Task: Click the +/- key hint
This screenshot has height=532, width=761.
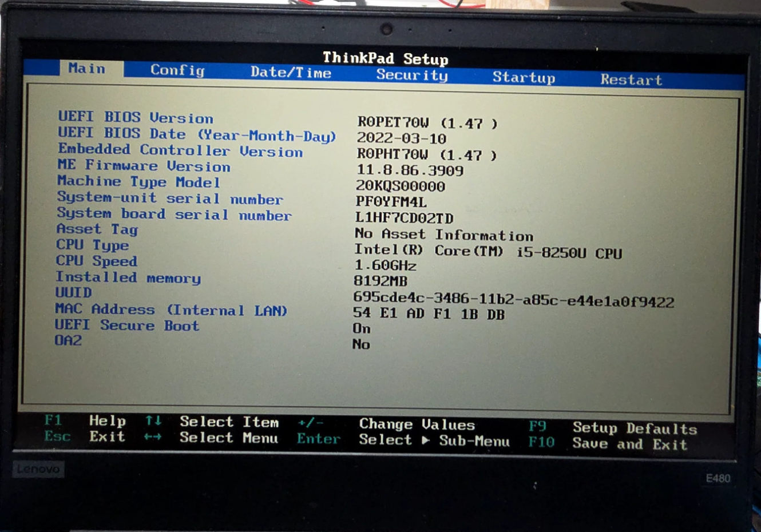Action: 310,423
